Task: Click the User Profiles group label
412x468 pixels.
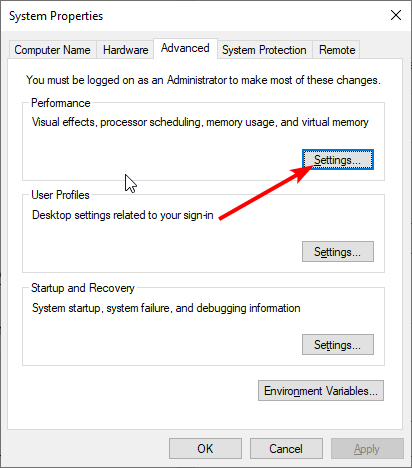Action: 60,195
